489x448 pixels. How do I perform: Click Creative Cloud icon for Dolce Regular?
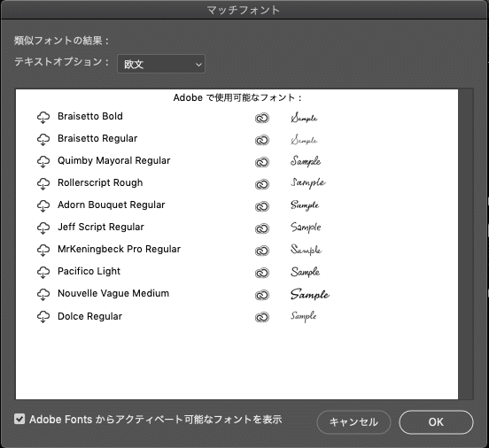(x=262, y=317)
